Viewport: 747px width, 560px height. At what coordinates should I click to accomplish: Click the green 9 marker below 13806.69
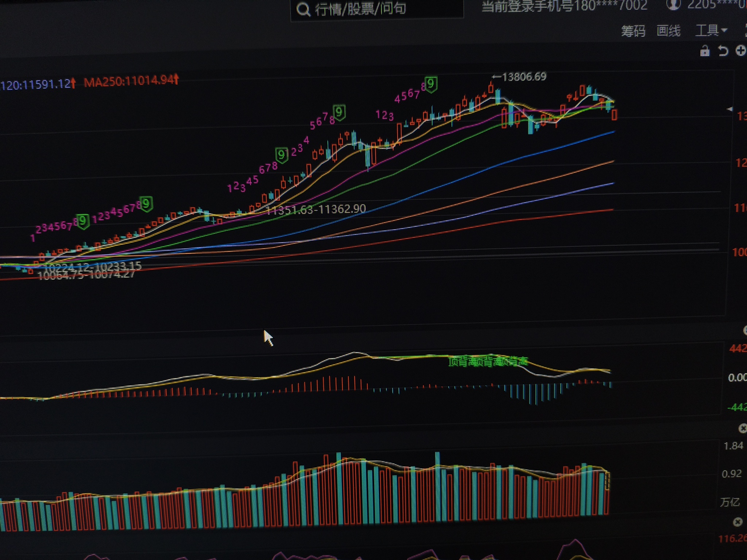point(431,84)
